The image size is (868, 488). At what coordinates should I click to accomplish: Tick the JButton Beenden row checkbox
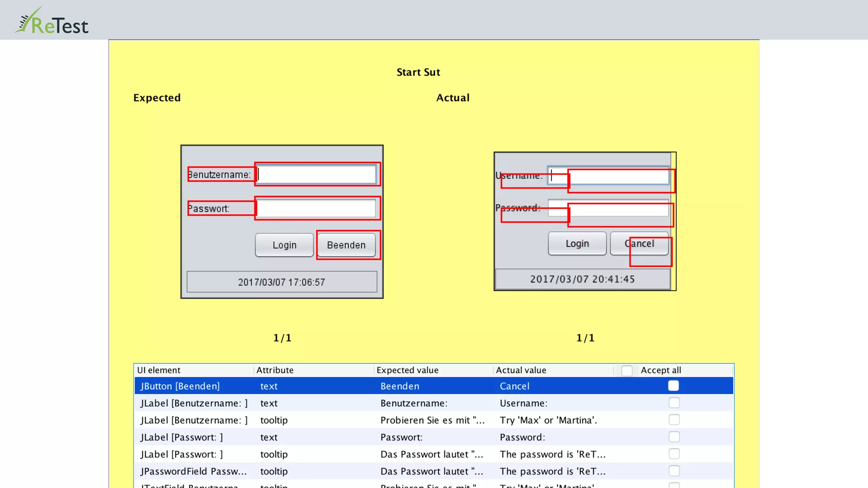point(673,386)
